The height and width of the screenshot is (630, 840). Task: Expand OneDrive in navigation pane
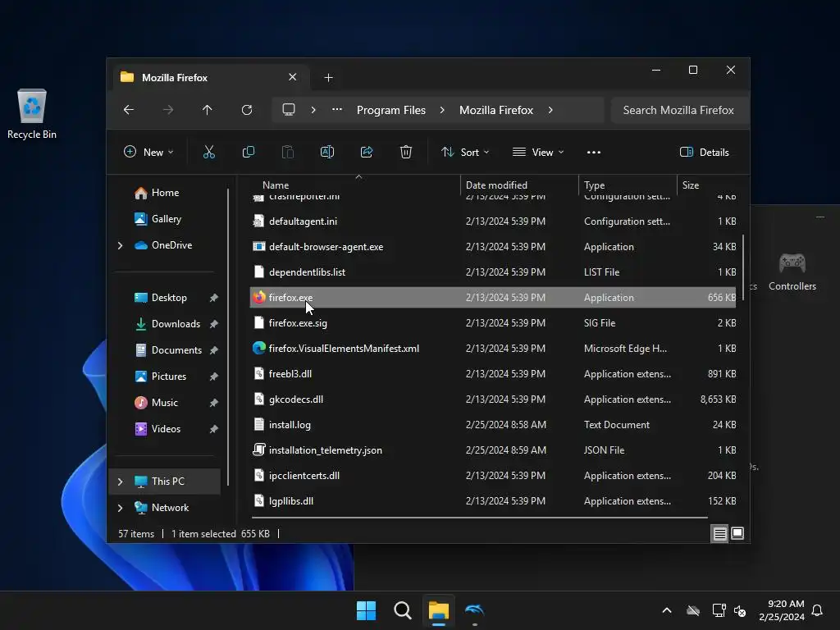(x=120, y=245)
